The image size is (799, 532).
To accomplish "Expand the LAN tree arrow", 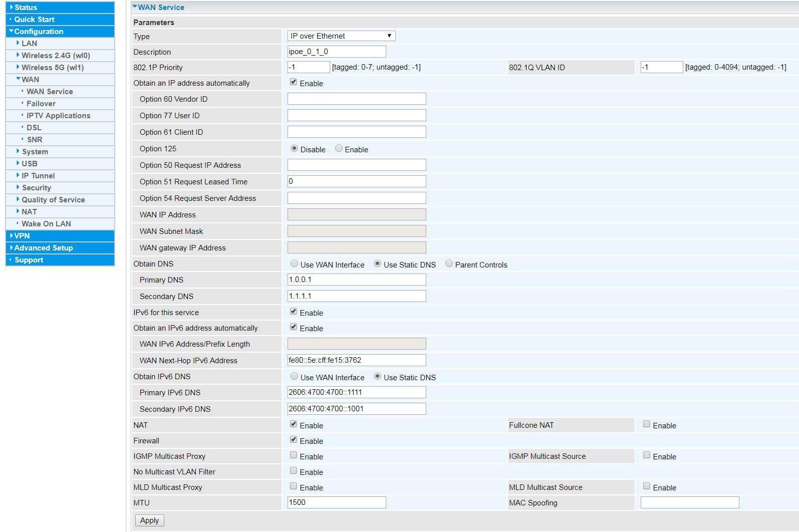I will click(18, 43).
